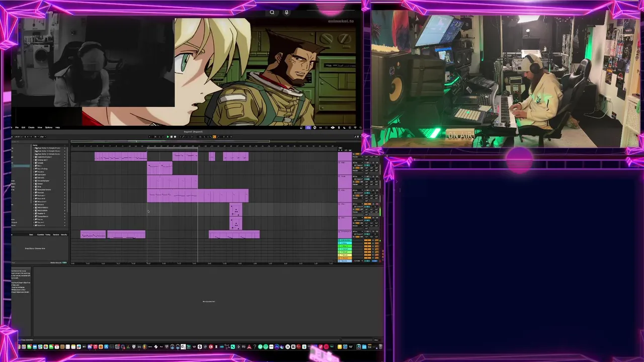
Task: Open the Trash in the Dock
Action: (380, 346)
